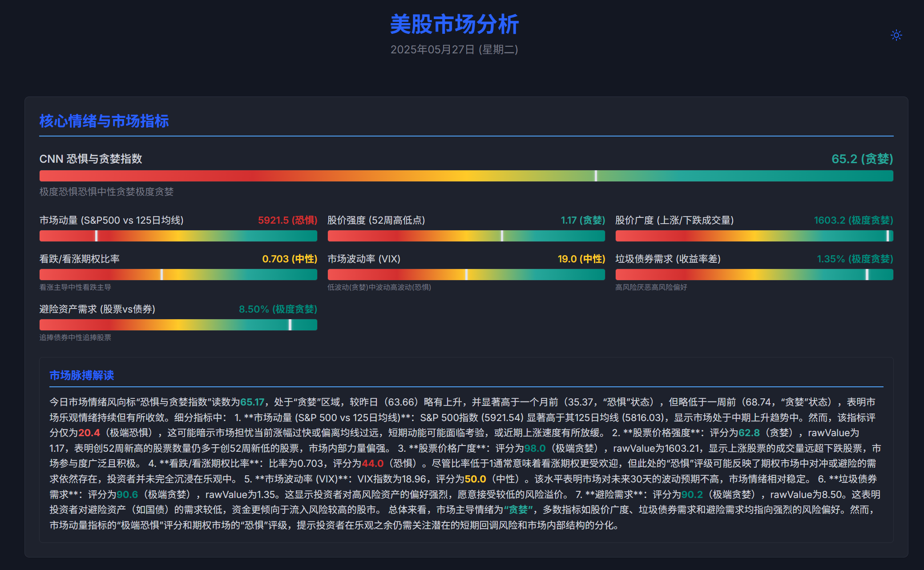
Task: Click the green score 62.8 in the analysis
Action: (749, 433)
